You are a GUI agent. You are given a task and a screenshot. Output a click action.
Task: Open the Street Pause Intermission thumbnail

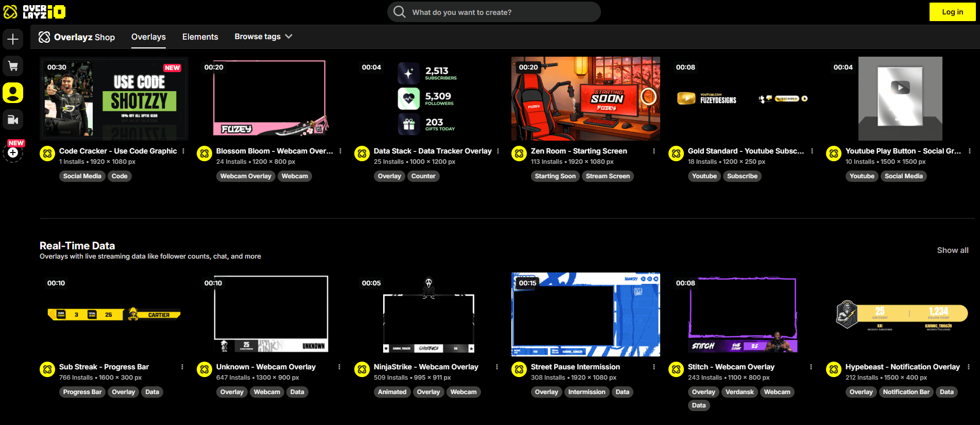coord(586,315)
